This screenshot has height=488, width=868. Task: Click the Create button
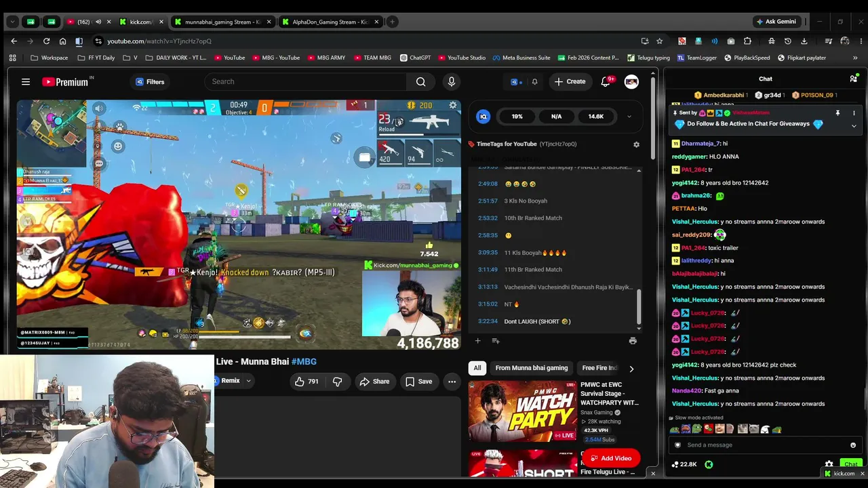coord(569,82)
